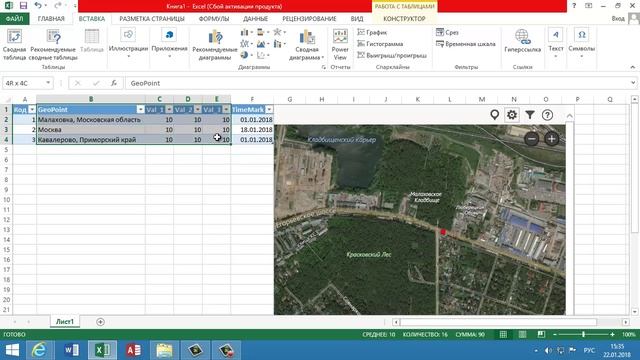640x360 pixels.
Task: Switch to Normal view in status bar
Action: (x=503, y=335)
